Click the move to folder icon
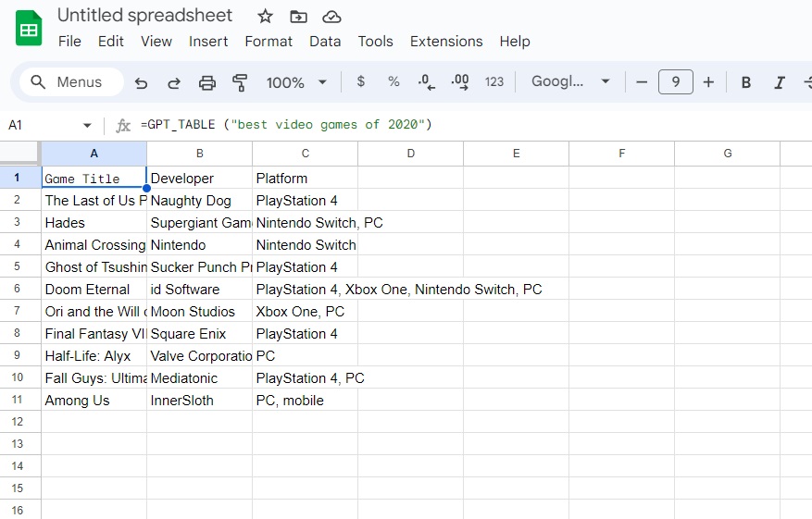The height and width of the screenshot is (519, 812). pyautogui.click(x=298, y=17)
